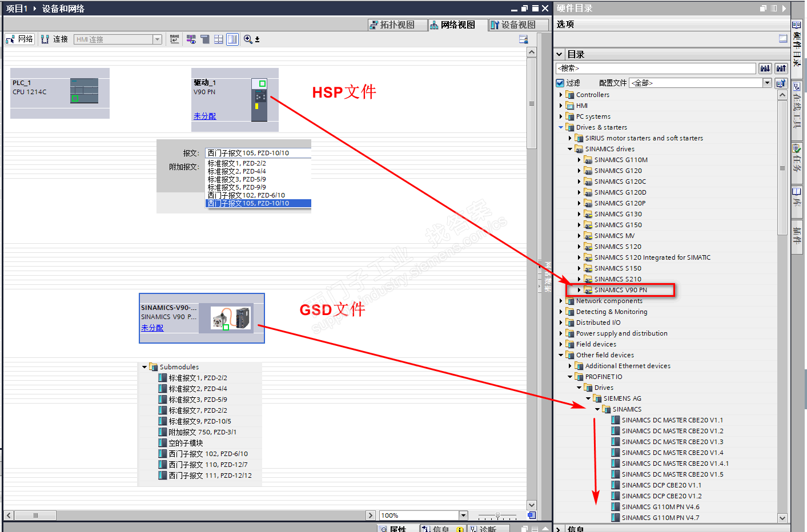This screenshot has width=807, height=532.
Task: Click the column-split icon in hardware catalog header
Action: [774, 9]
